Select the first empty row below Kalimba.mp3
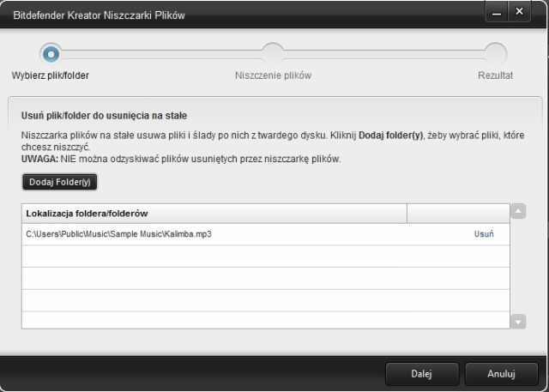 (257, 256)
